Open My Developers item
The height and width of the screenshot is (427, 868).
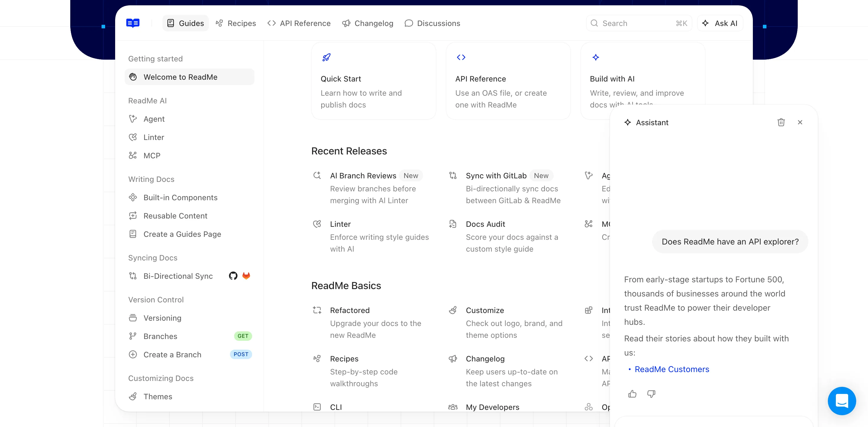click(x=492, y=407)
